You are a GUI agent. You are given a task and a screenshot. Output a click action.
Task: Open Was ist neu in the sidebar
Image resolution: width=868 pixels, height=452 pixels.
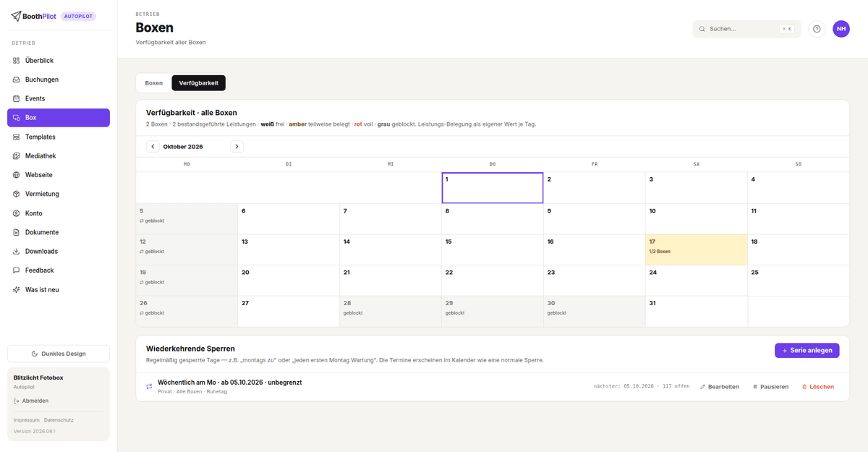click(59, 289)
